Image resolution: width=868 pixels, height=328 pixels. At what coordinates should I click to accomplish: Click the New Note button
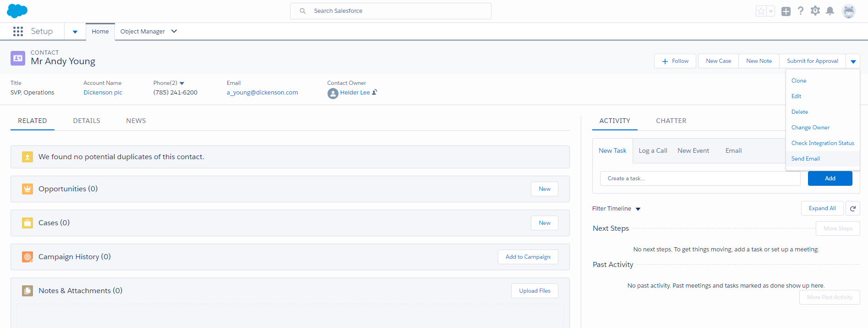tap(759, 61)
